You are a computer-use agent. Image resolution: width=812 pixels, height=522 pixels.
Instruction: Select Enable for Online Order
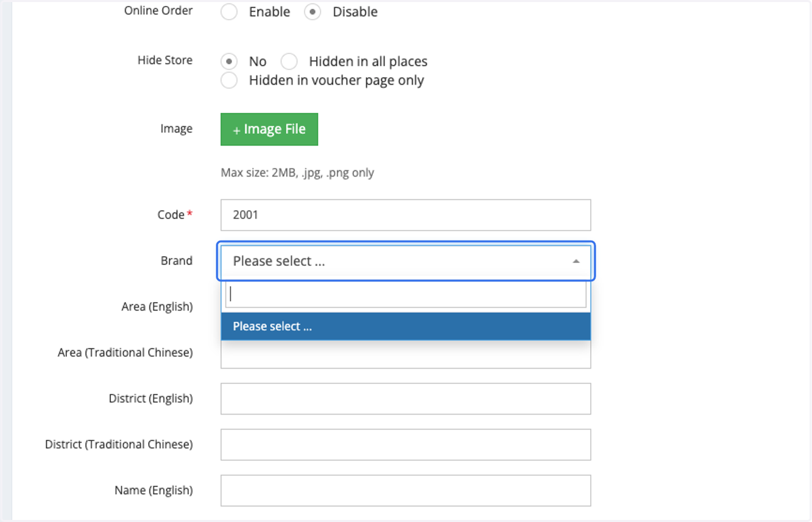[x=229, y=12]
